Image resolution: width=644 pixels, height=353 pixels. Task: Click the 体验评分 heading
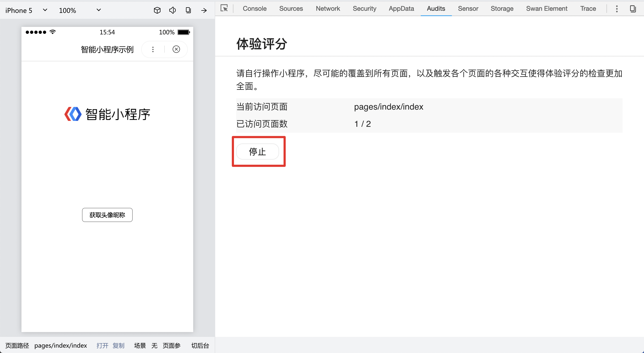[x=262, y=44]
